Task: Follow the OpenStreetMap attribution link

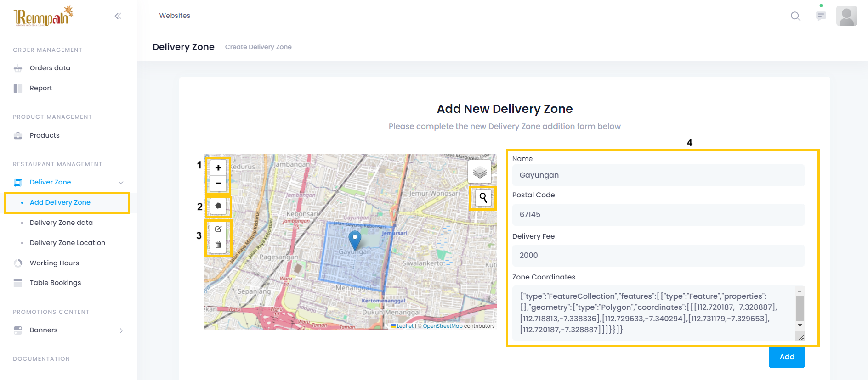Action: point(443,326)
